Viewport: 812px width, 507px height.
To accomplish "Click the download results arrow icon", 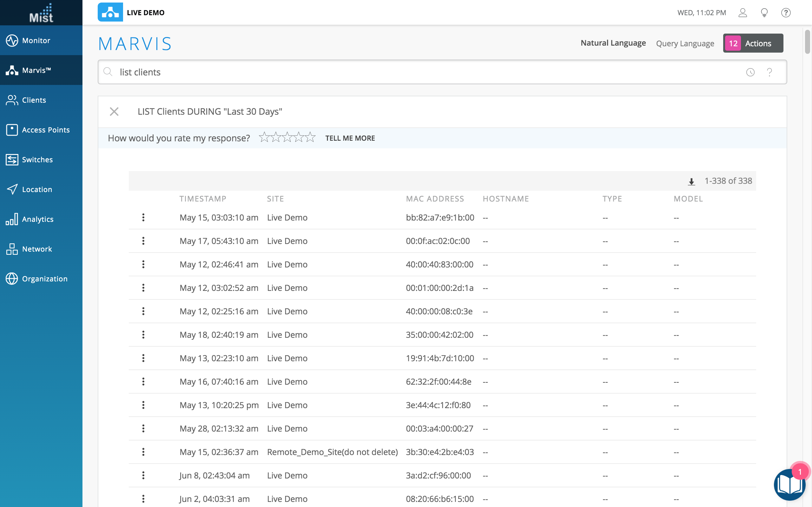I will [691, 182].
